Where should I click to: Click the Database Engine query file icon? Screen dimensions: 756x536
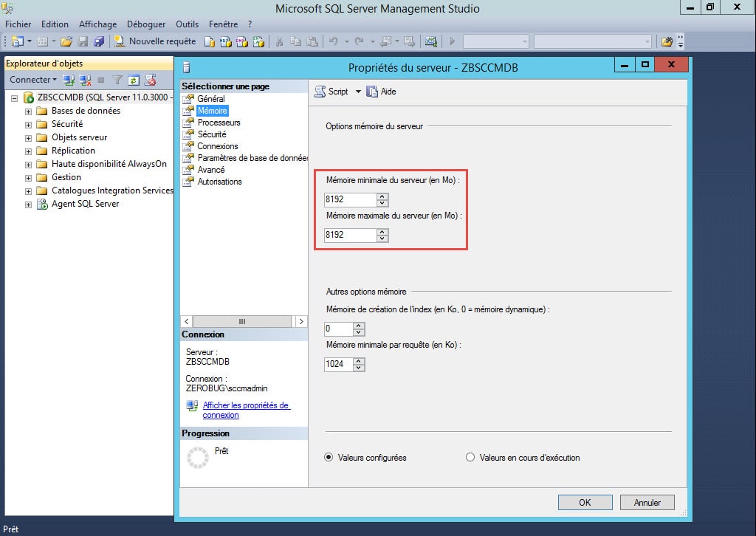[209, 42]
